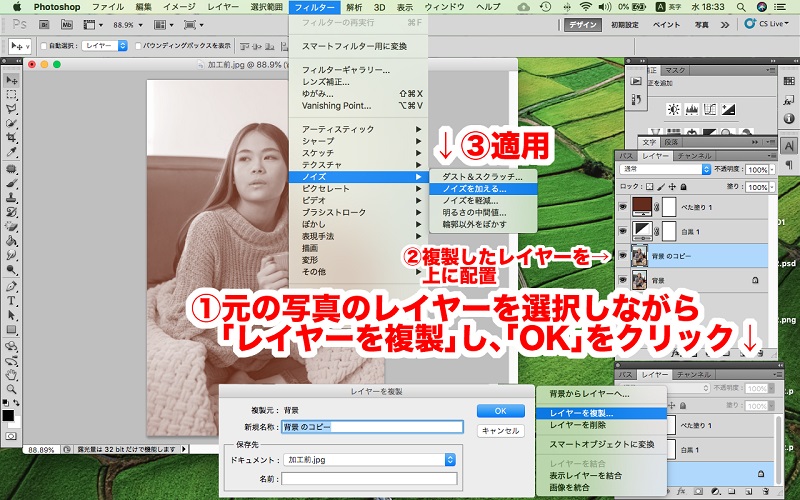This screenshot has width=800, height=500.
Task: Select the Rectangle shape tool
Action: tap(11, 330)
